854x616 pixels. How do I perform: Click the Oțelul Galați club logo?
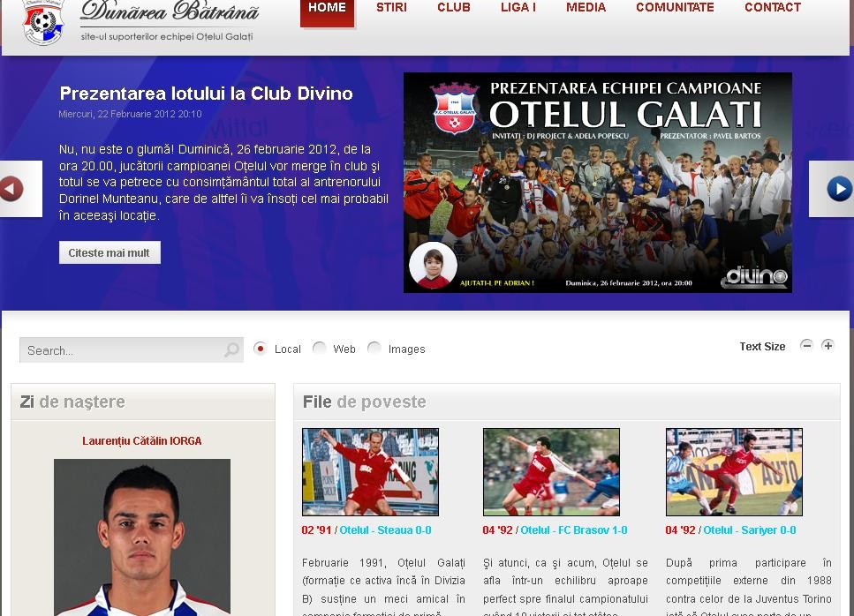(43, 22)
